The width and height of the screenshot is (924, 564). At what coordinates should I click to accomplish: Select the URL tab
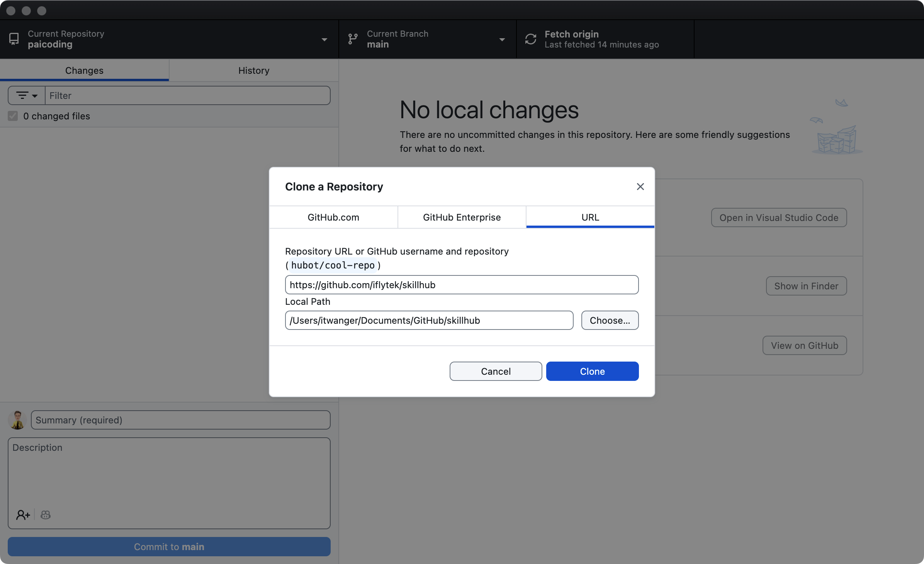pyautogui.click(x=590, y=217)
